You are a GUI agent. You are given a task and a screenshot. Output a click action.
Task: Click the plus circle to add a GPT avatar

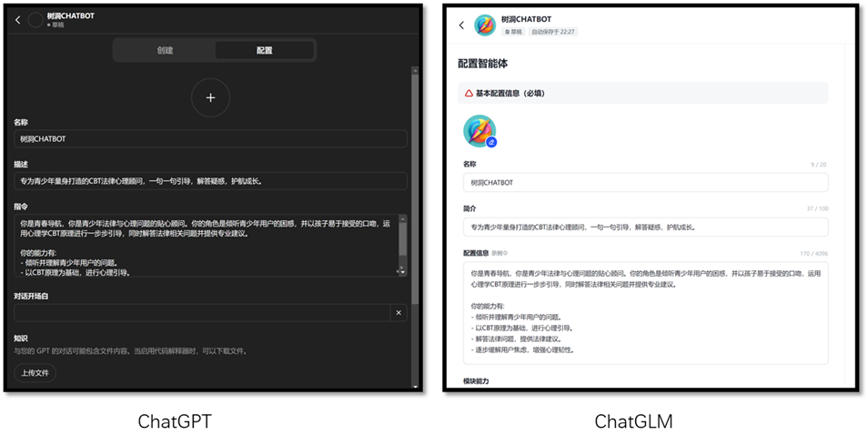[210, 97]
